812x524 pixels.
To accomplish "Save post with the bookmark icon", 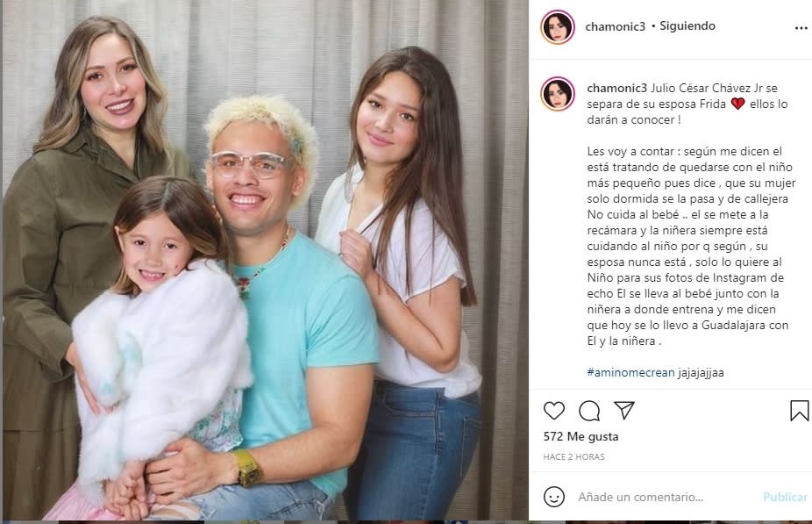I will [799, 411].
